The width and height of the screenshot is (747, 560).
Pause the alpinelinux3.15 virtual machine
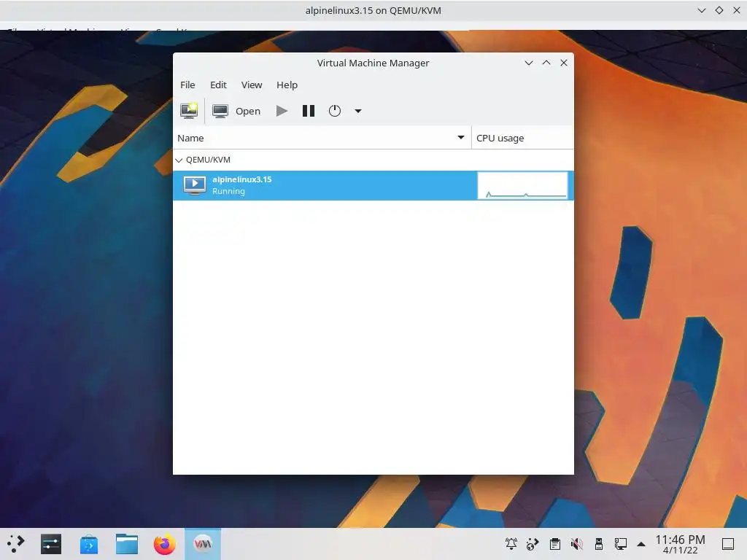309,111
